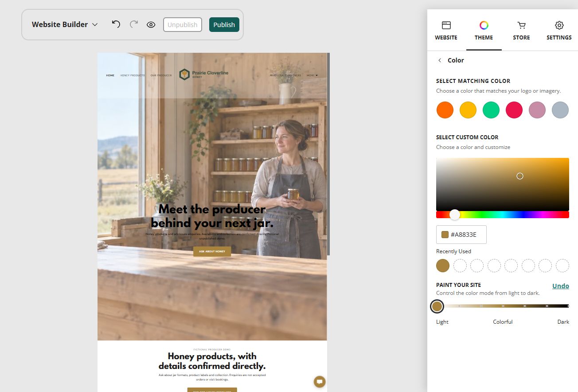Select the mauve pink matching color
This screenshot has height=392, width=578.
click(537, 110)
